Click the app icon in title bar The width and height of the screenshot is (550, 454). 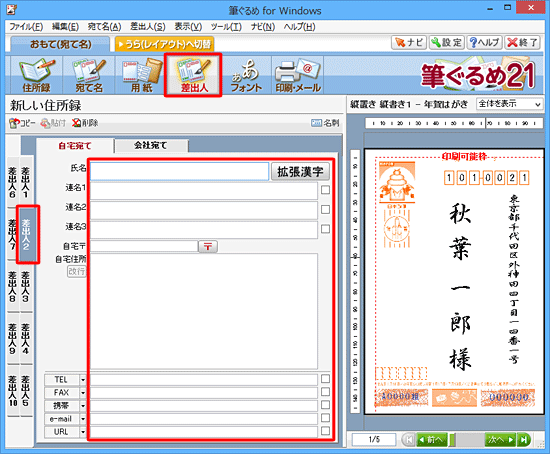12,9
